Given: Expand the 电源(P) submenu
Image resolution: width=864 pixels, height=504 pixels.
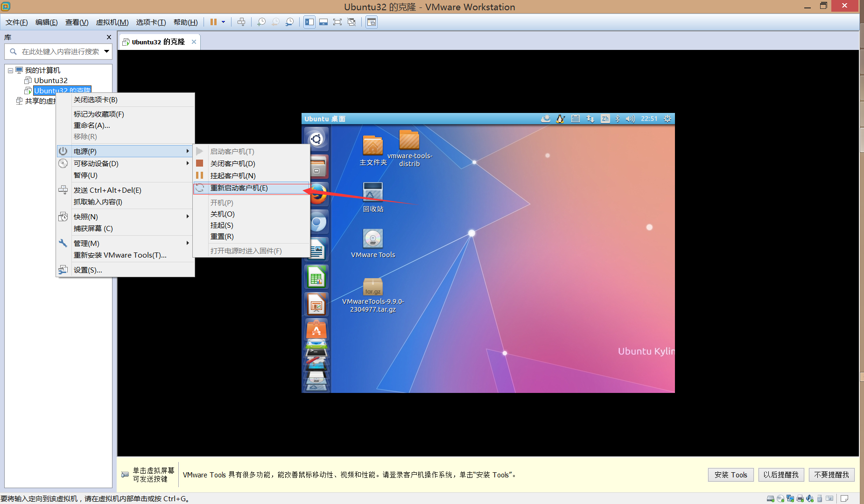Looking at the screenshot, I should [x=125, y=152].
